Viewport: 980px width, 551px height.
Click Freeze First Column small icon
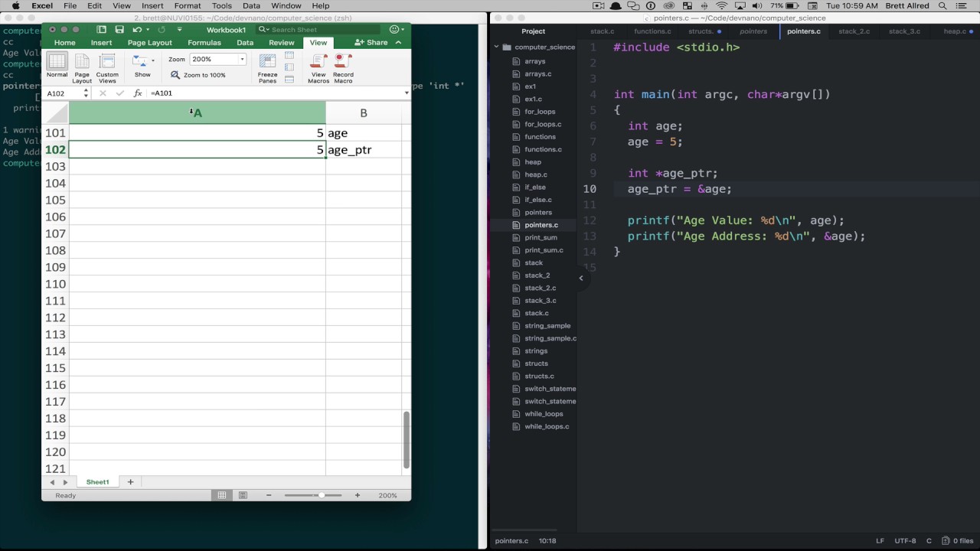click(289, 67)
